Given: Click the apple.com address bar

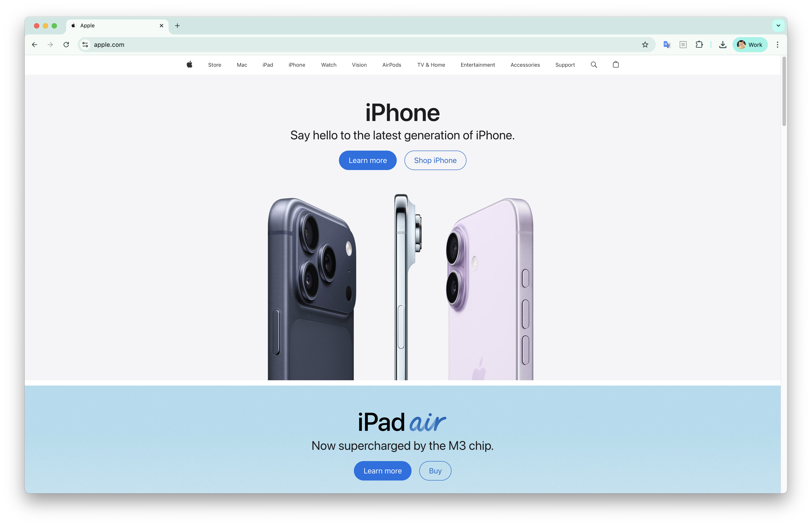Looking at the screenshot, I should point(365,45).
